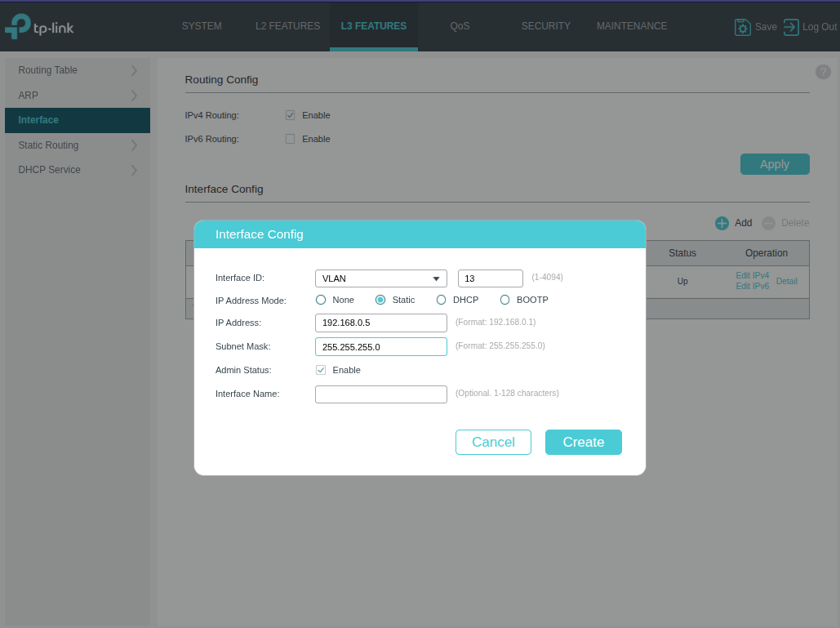Click the Up status cell
The image size is (840, 628).
(x=682, y=281)
